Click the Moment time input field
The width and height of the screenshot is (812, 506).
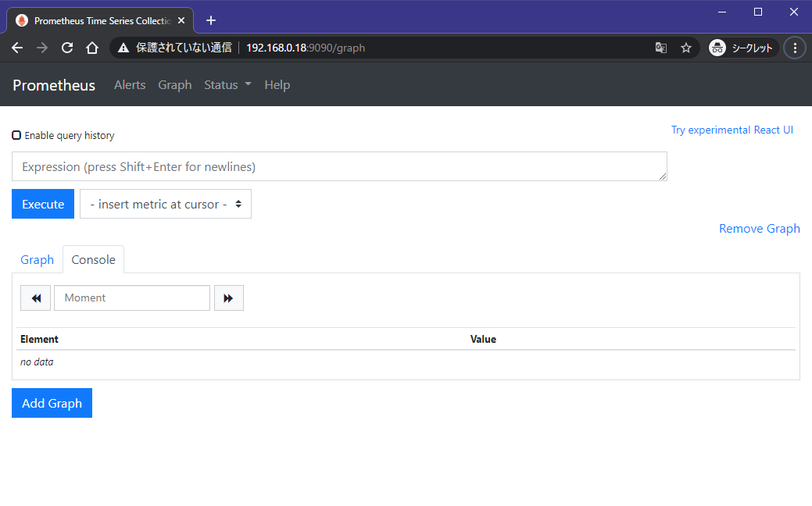click(x=132, y=298)
